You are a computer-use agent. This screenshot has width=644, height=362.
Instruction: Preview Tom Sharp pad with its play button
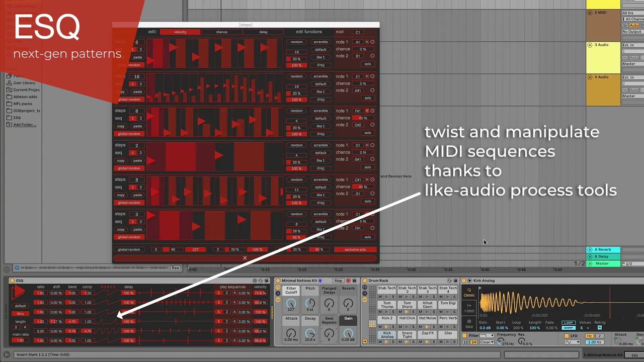[x=407, y=312]
